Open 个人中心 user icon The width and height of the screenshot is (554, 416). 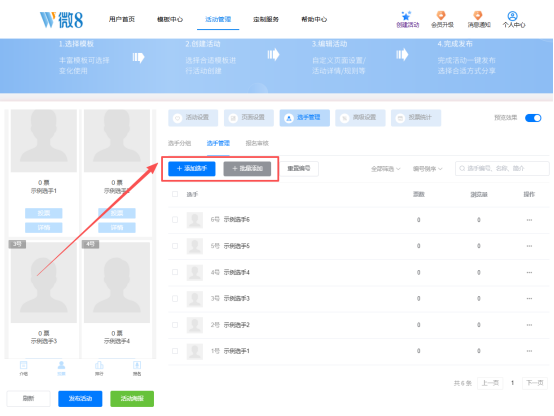513,16
